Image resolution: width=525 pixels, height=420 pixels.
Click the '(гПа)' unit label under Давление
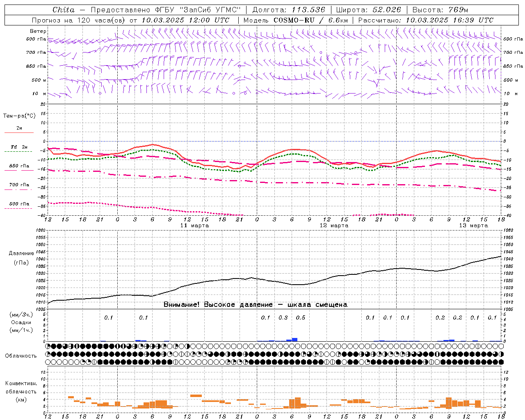(21, 263)
